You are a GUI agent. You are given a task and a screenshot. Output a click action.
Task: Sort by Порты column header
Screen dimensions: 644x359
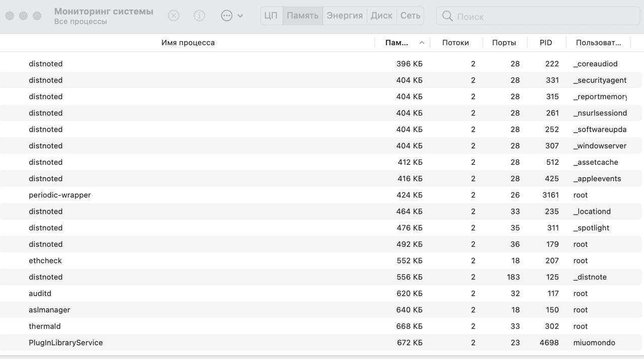click(x=504, y=43)
